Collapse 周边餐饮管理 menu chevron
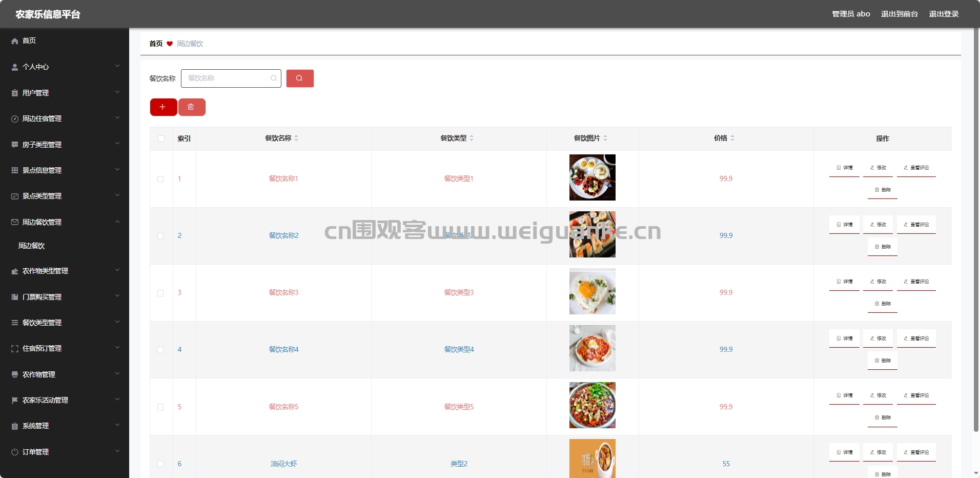 coord(117,222)
